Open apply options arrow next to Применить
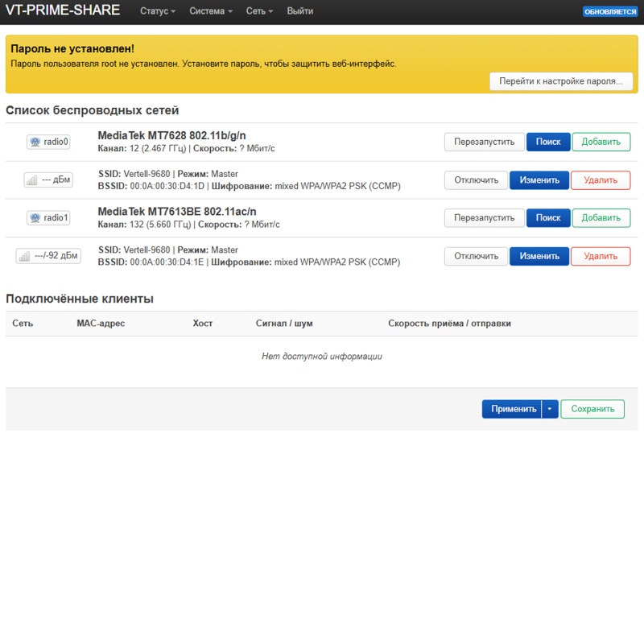The height and width of the screenshot is (644, 644). click(x=550, y=409)
